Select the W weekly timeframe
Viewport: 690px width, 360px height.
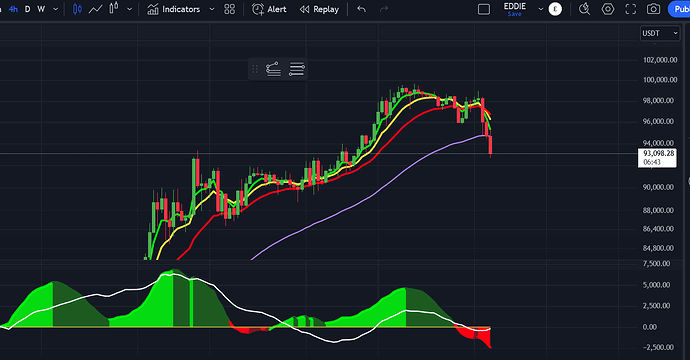(x=41, y=9)
